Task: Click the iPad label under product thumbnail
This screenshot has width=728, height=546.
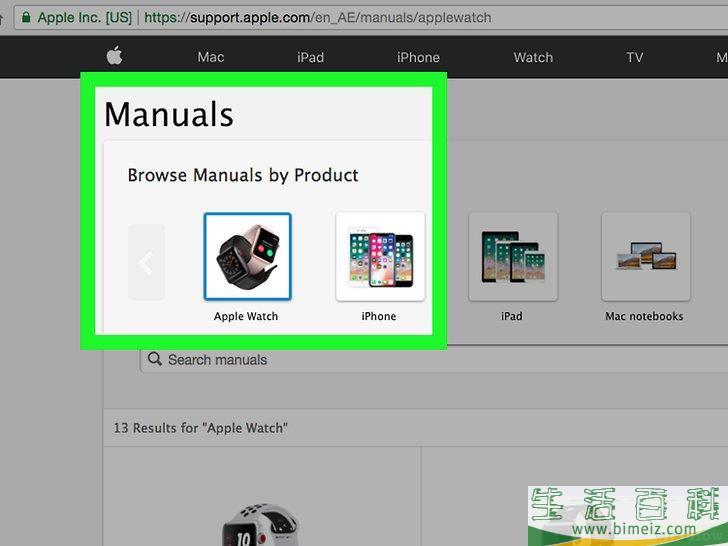Action: pos(512,316)
